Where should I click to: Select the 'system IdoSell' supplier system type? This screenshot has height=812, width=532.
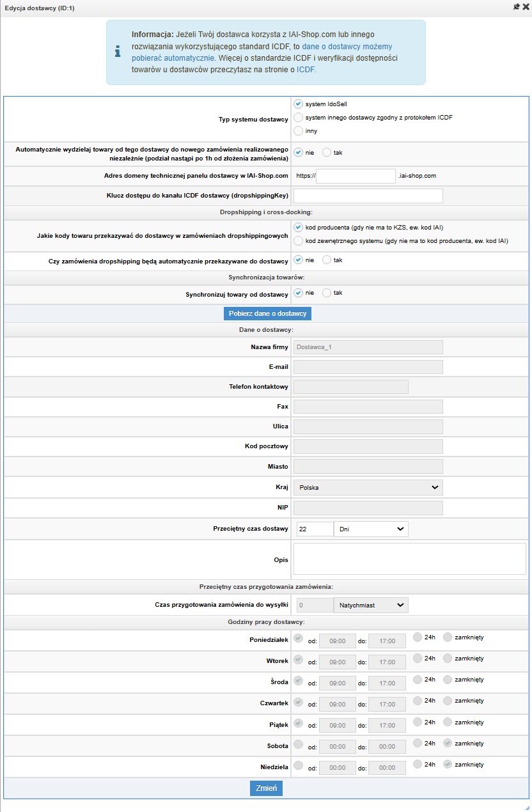click(298, 104)
